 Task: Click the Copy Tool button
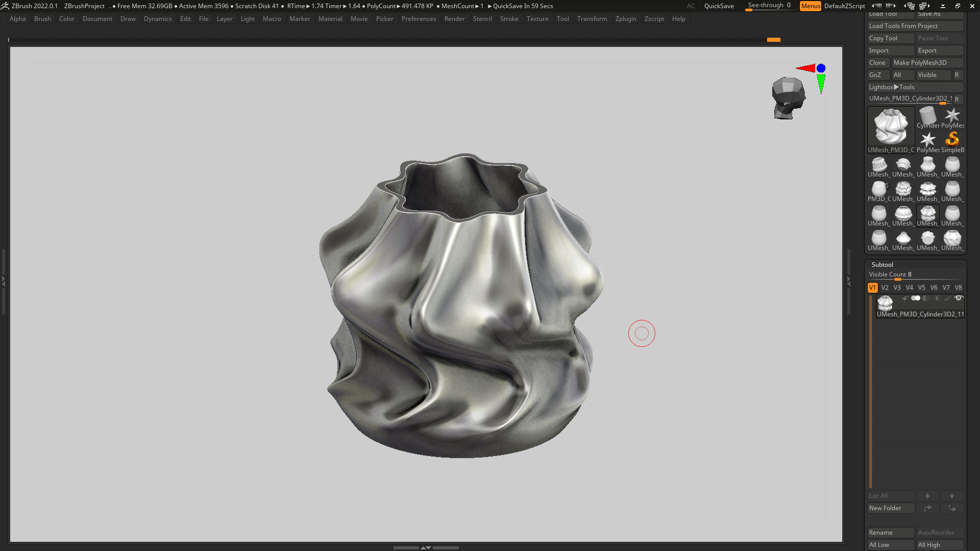[x=891, y=38]
